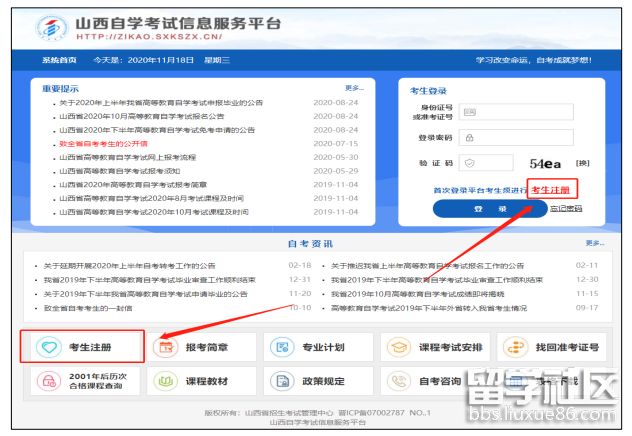Open the 课程教材 book icon tile

(201, 381)
